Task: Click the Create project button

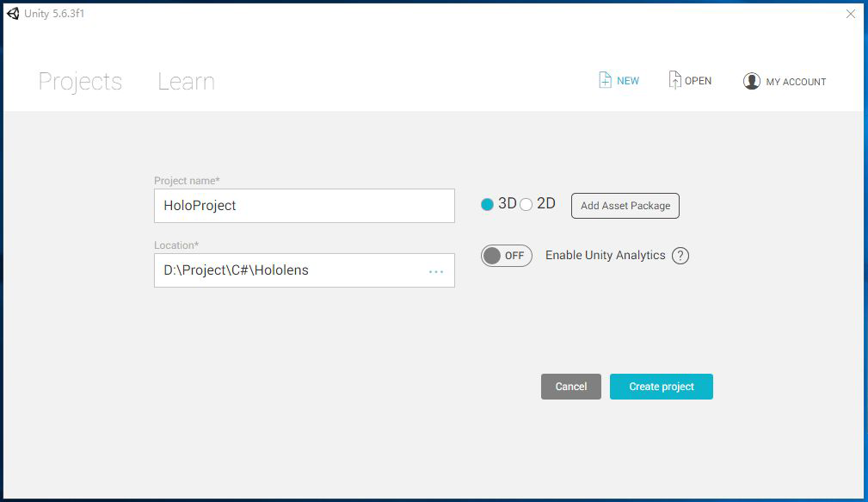Action: (661, 387)
